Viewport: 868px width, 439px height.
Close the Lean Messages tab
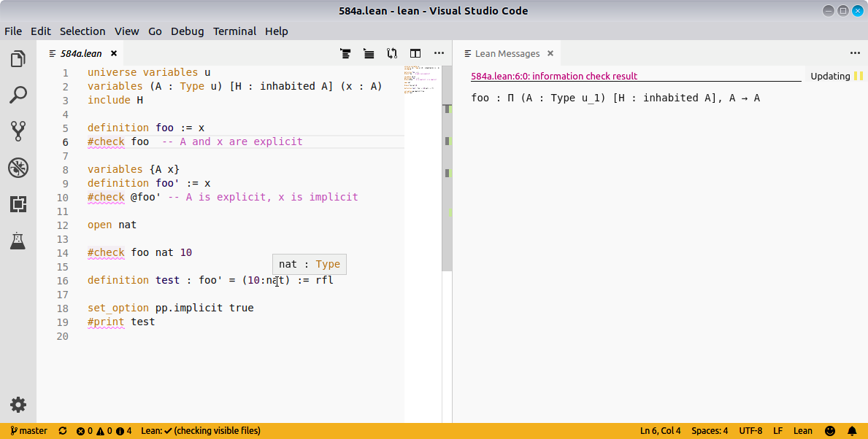pyautogui.click(x=550, y=53)
